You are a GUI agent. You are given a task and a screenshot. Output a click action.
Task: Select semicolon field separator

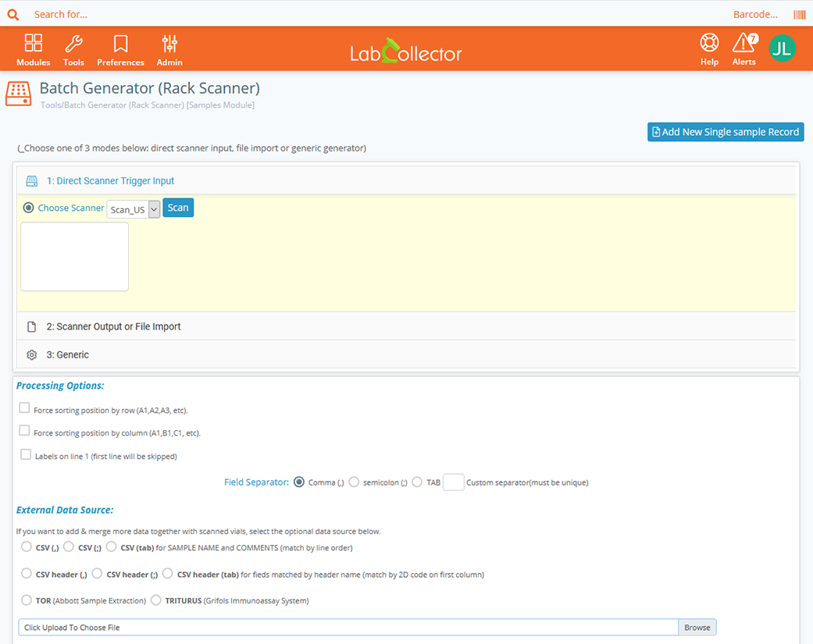(x=354, y=482)
